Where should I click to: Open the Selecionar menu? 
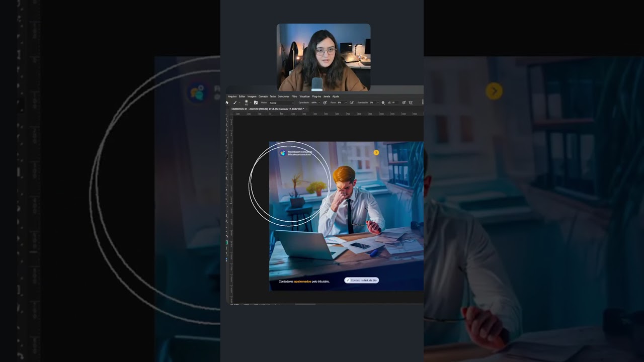click(284, 96)
